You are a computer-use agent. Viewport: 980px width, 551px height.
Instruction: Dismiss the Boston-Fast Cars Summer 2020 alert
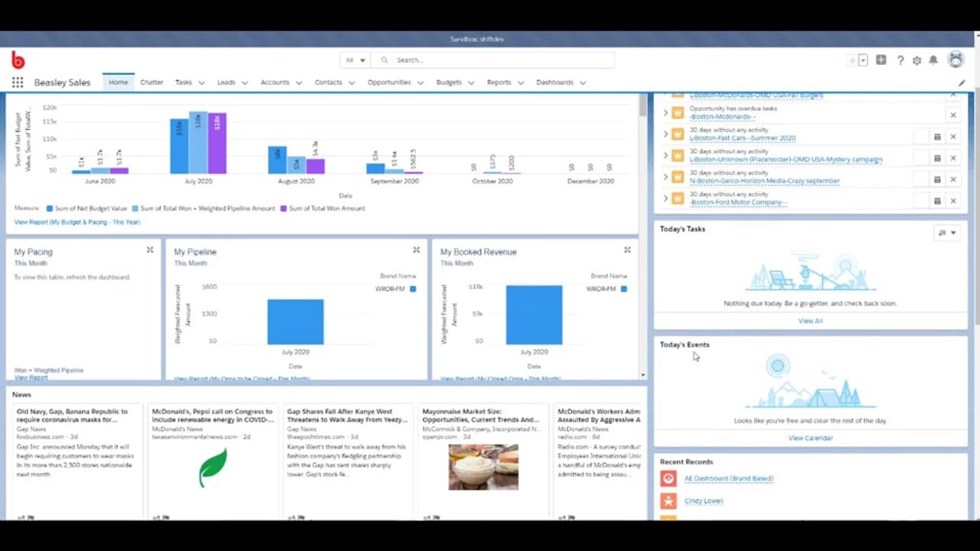click(x=953, y=136)
